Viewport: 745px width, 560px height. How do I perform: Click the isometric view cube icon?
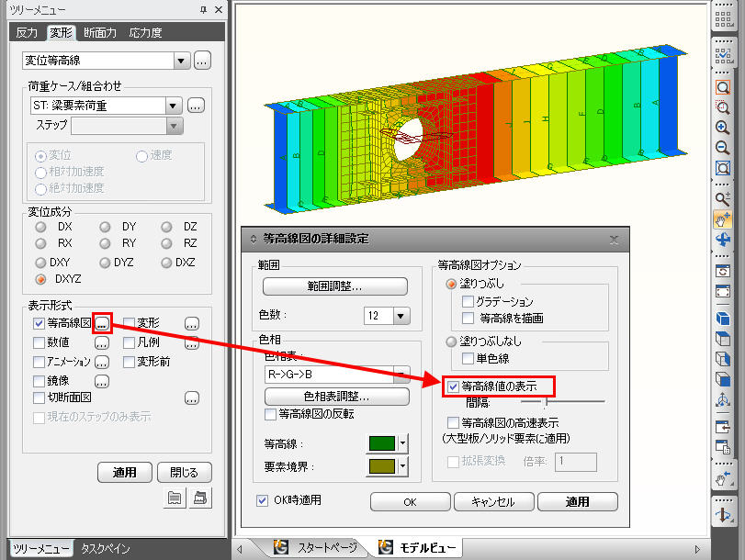click(x=723, y=319)
